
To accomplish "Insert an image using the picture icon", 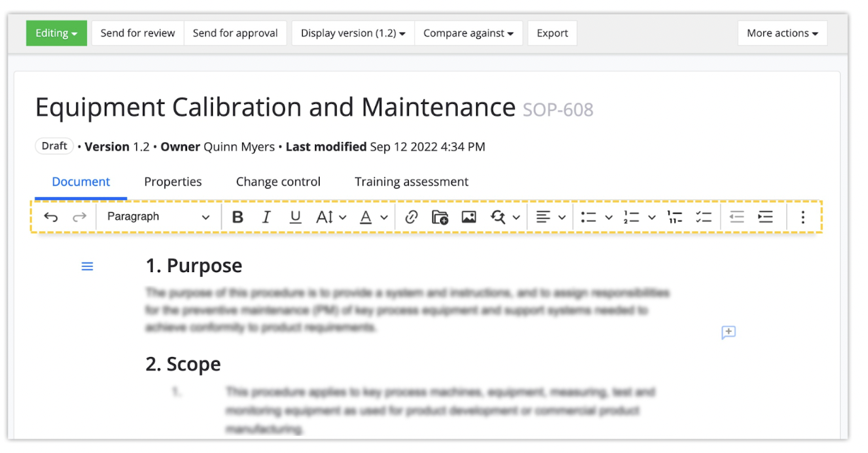I will pos(469,217).
